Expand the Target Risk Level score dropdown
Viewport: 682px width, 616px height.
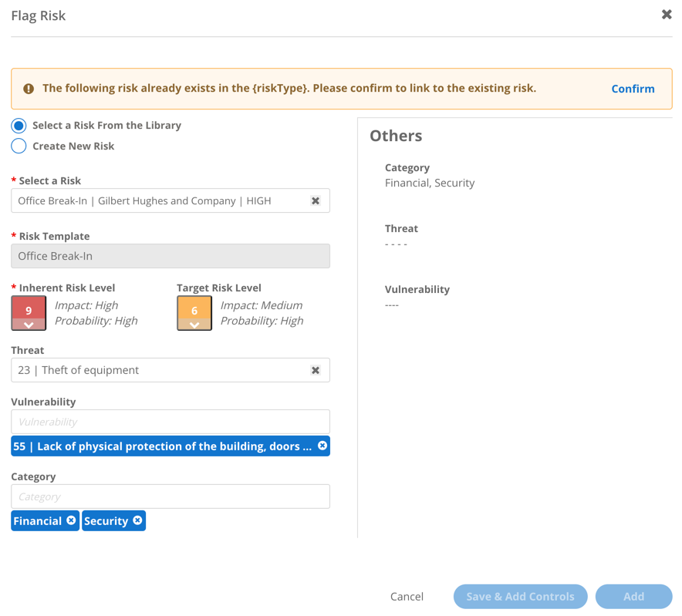point(194,325)
